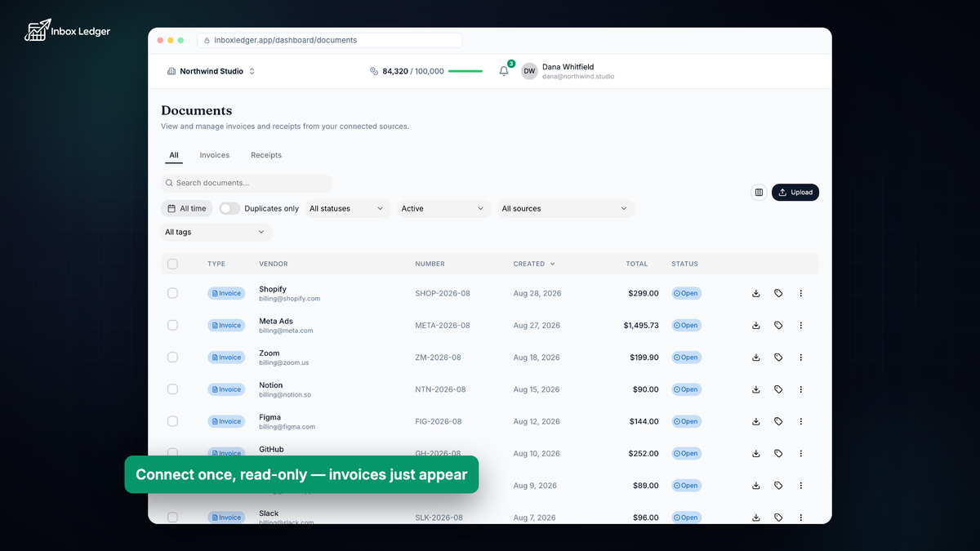Open more actions for Notion row
Viewport: 980px width, 551px height.
pyautogui.click(x=800, y=389)
